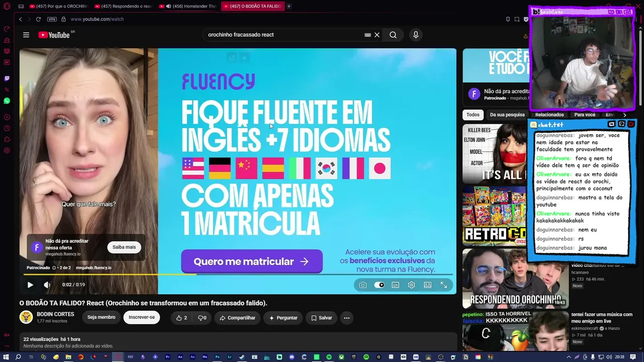The height and width of the screenshot is (362, 644).
Task: Clear the search box with the X icon
Action: tap(377, 35)
